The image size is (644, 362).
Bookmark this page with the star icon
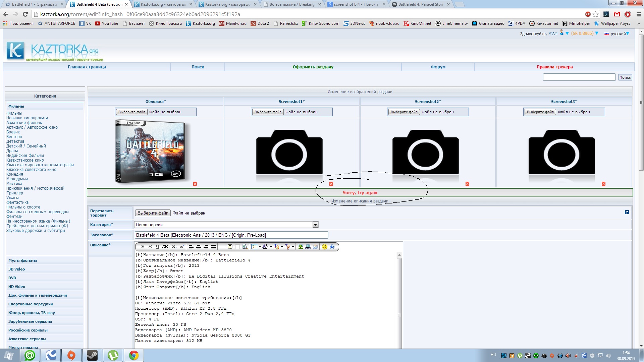click(596, 14)
